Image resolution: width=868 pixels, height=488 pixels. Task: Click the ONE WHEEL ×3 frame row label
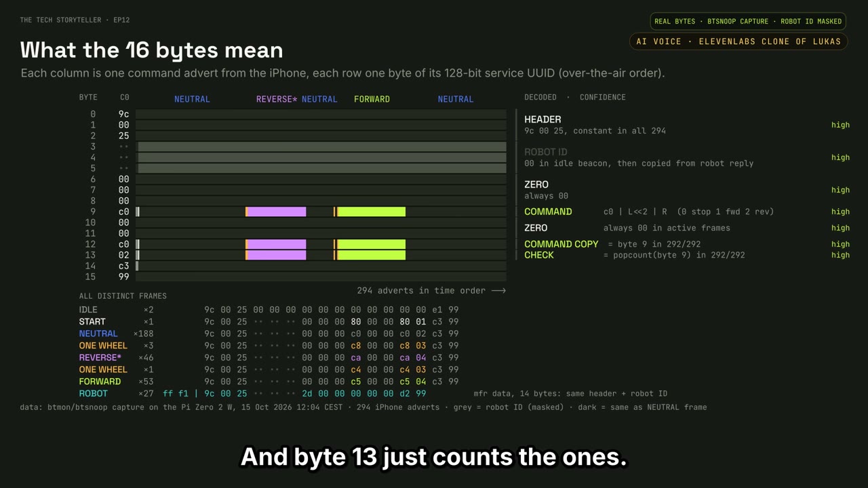coord(103,346)
